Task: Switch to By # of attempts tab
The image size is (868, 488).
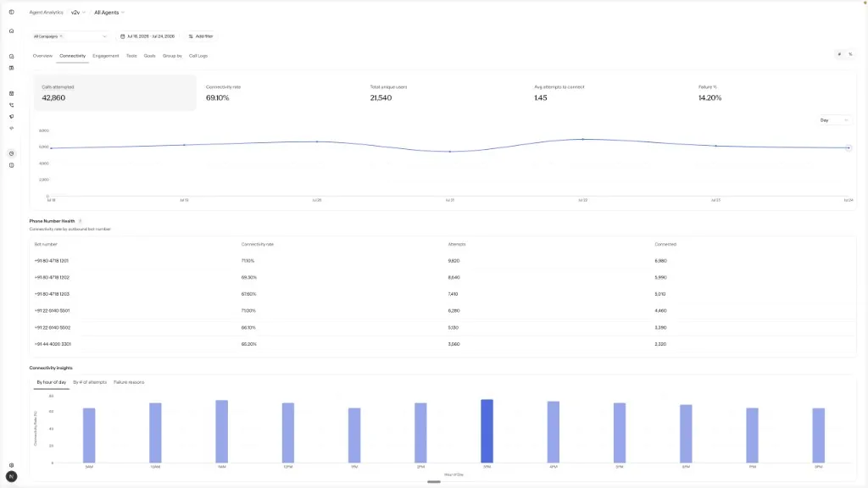Action: pyautogui.click(x=90, y=382)
